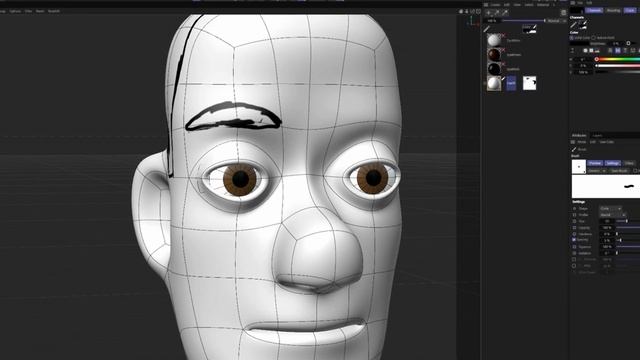The height and width of the screenshot is (360, 640).
Task: Open the viewport ProRender menu
Action: tap(53, 11)
